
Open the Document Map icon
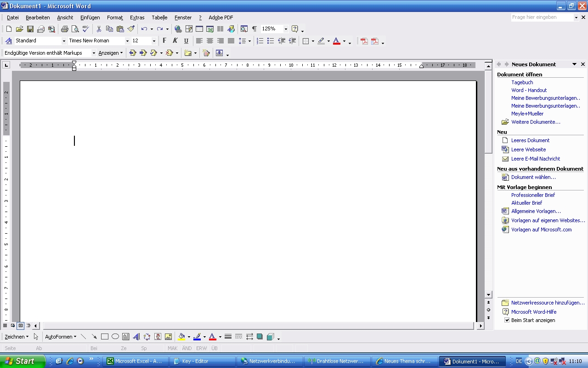[x=244, y=29]
